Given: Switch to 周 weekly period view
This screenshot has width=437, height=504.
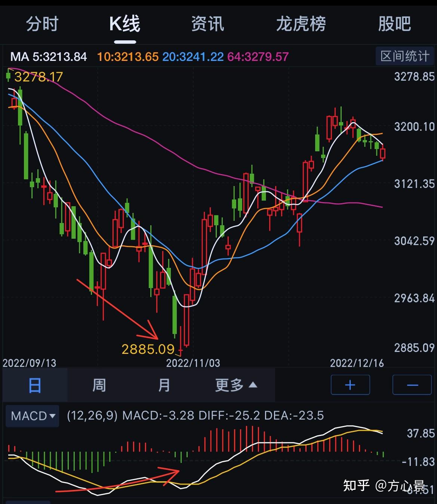Looking at the screenshot, I should [x=98, y=385].
